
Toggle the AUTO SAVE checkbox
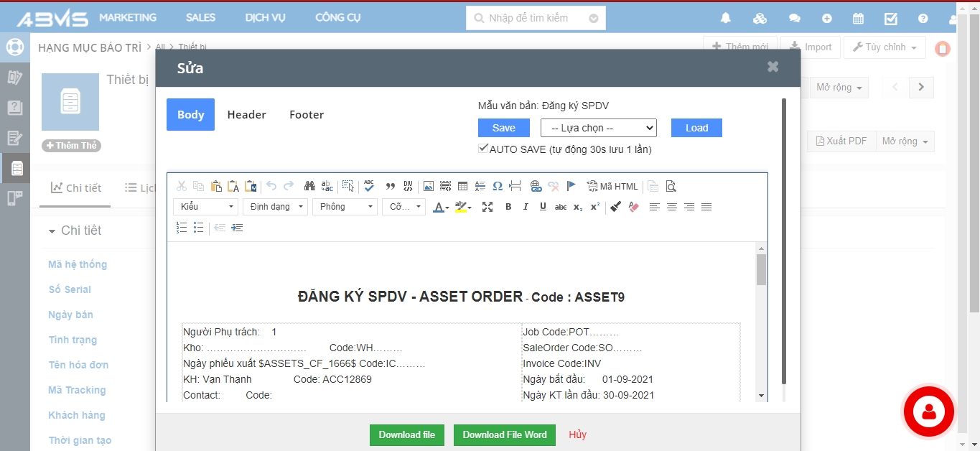[483, 149]
